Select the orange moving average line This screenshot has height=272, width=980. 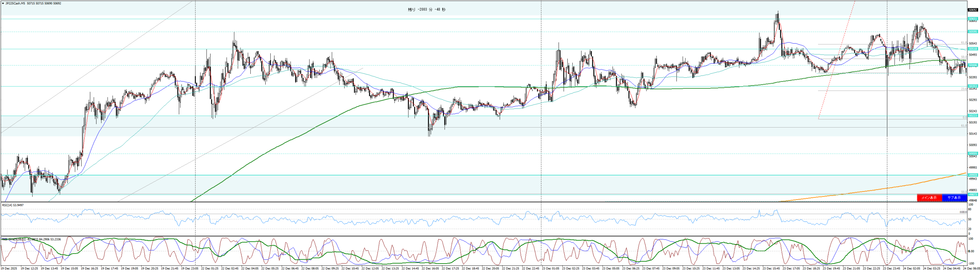point(880,189)
